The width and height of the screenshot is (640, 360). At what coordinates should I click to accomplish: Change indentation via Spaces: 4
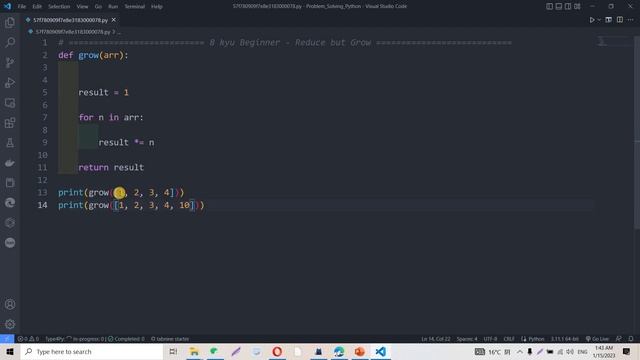coord(467,339)
